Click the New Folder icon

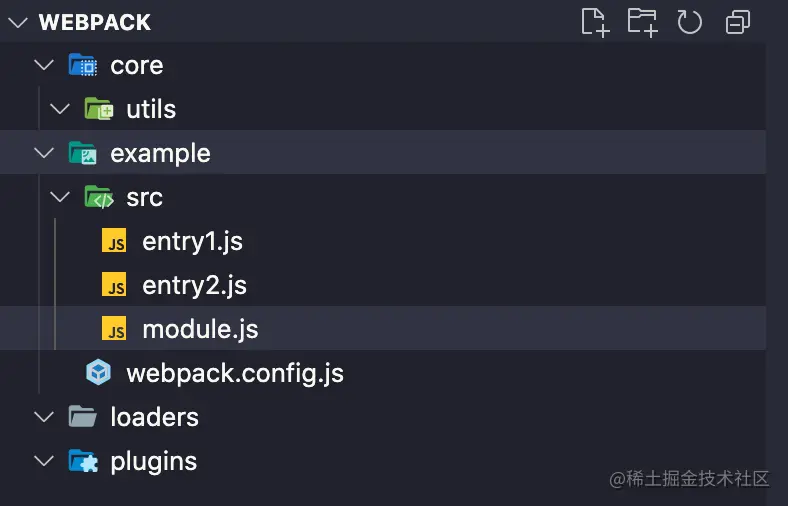pyautogui.click(x=642, y=22)
